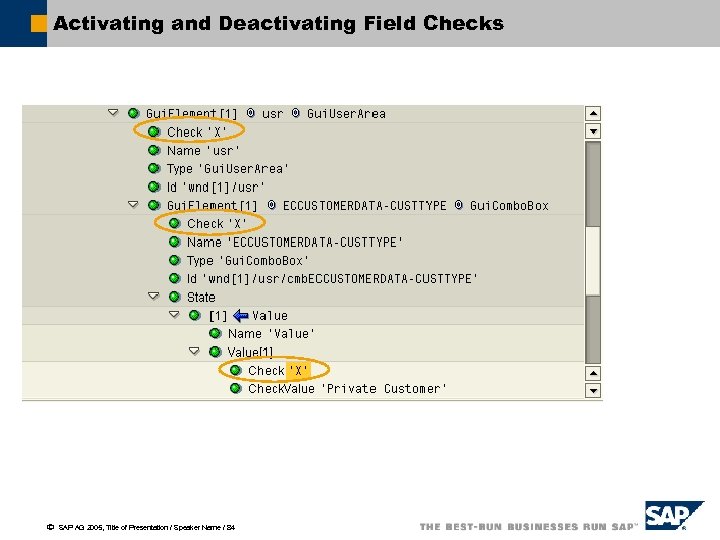Click green icon beside Id 'wnd[1]/usr'

154,186
